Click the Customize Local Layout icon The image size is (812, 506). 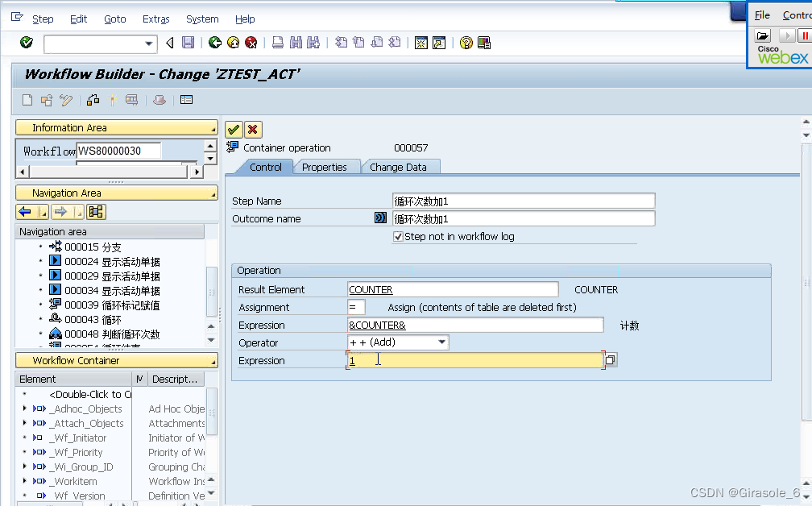484,43
